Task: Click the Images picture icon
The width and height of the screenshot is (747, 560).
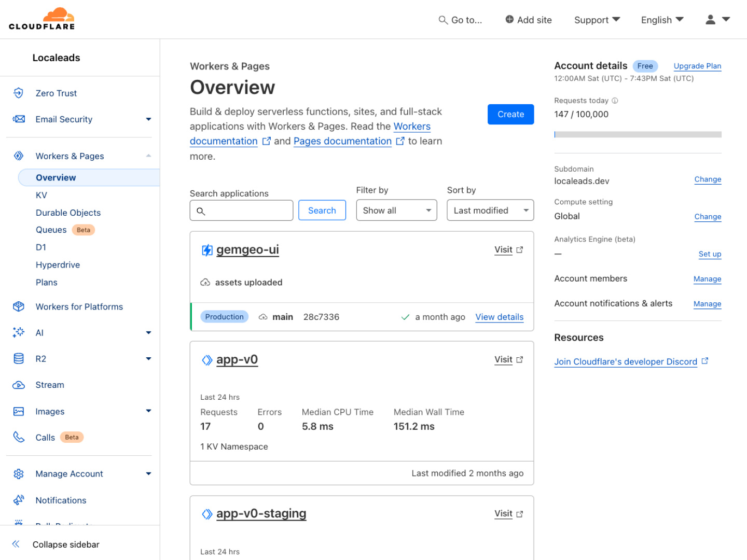Action: (19, 411)
